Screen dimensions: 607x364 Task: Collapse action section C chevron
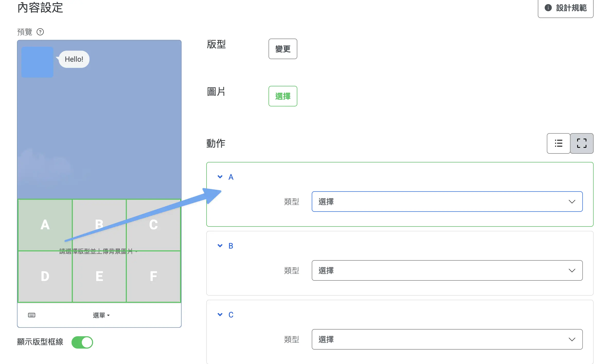point(220,315)
